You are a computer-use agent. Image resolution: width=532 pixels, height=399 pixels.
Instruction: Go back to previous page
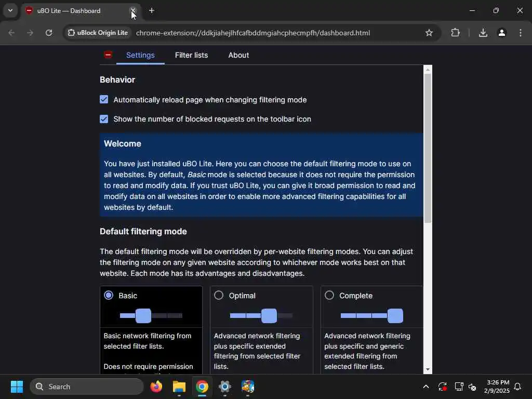click(x=11, y=33)
